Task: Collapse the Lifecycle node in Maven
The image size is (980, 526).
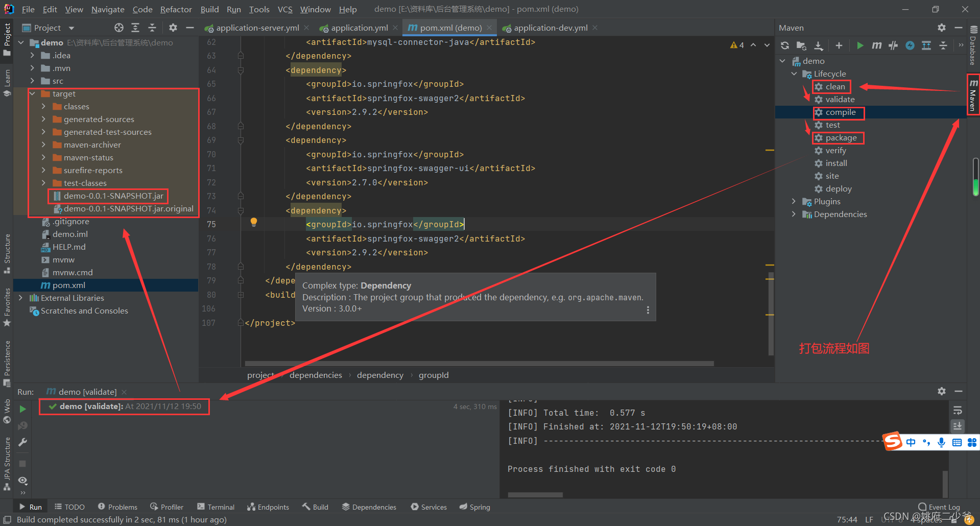Action: 794,74
